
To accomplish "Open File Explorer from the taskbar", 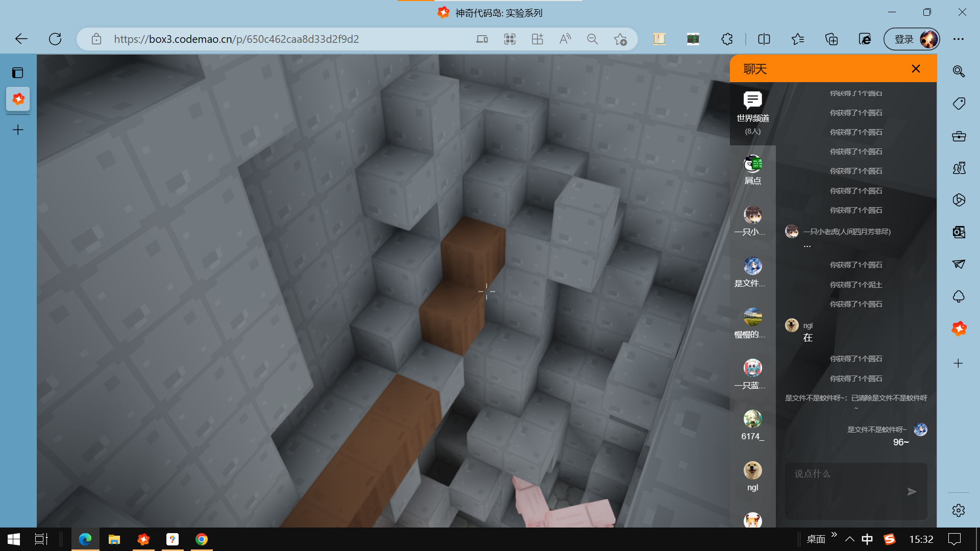I will tap(114, 539).
